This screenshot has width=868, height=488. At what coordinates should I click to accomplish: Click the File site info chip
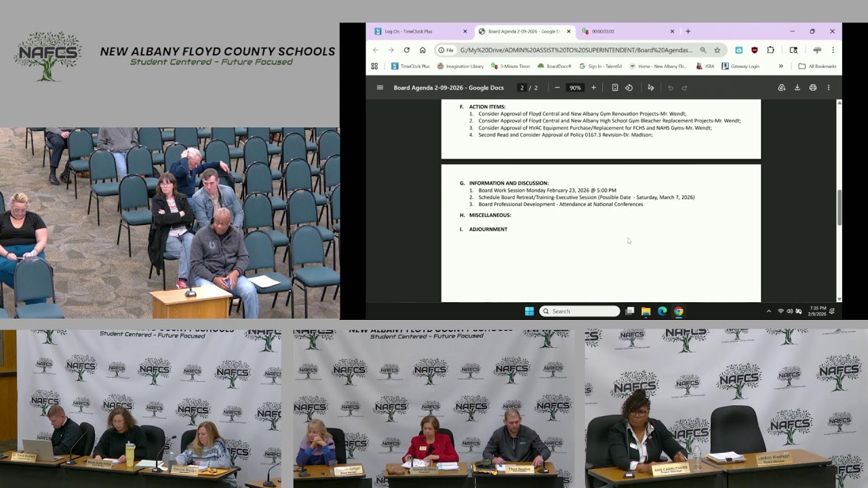[x=446, y=50]
